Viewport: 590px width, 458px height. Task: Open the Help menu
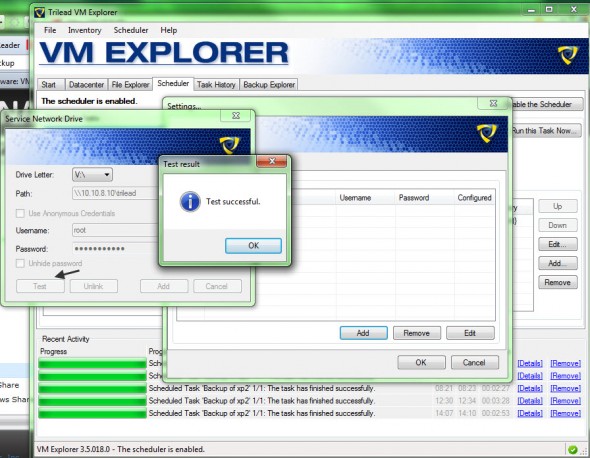[x=169, y=30]
